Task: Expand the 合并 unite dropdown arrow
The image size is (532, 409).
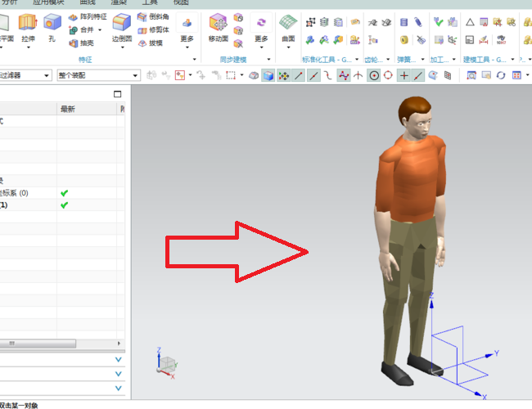Action: click(x=101, y=30)
